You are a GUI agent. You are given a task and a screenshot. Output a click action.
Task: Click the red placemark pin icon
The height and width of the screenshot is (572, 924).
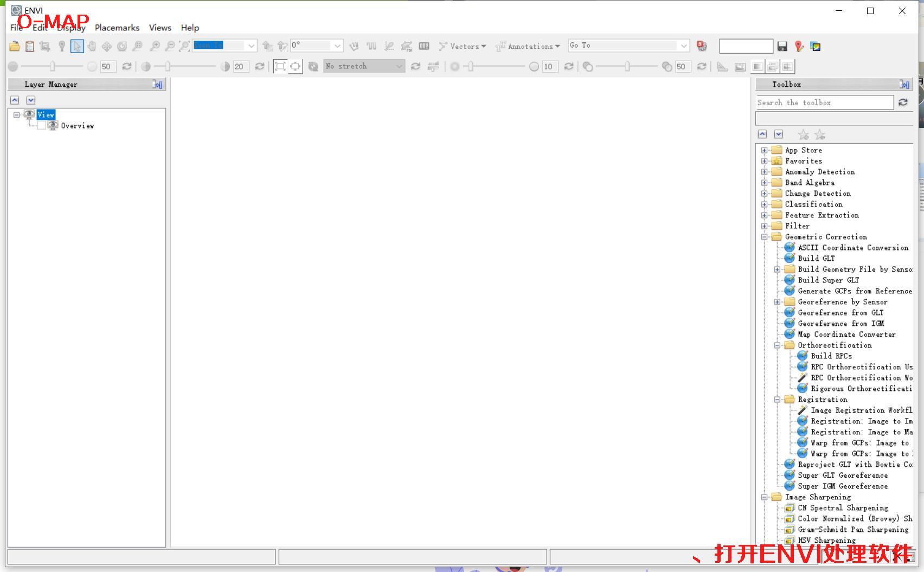(799, 47)
